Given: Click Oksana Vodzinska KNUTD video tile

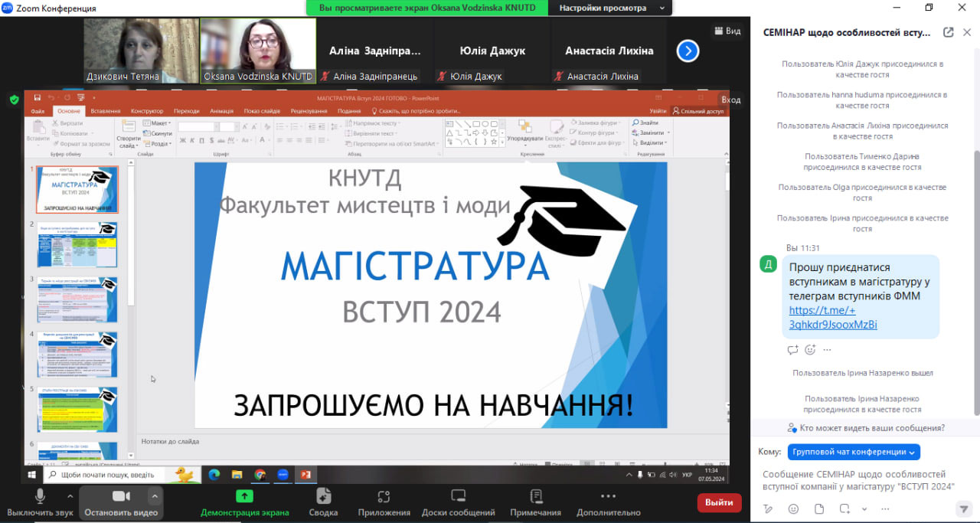Looking at the screenshot, I should [x=258, y=51].
